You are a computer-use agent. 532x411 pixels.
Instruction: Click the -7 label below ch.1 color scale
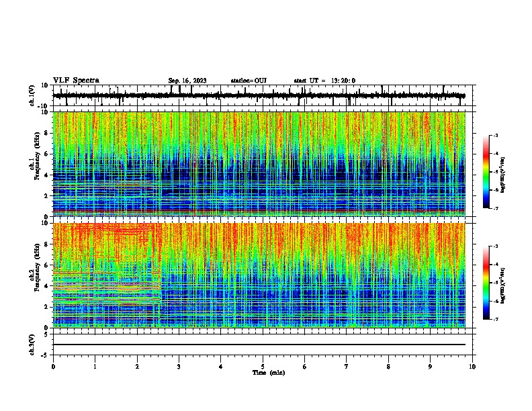point(495,208)
